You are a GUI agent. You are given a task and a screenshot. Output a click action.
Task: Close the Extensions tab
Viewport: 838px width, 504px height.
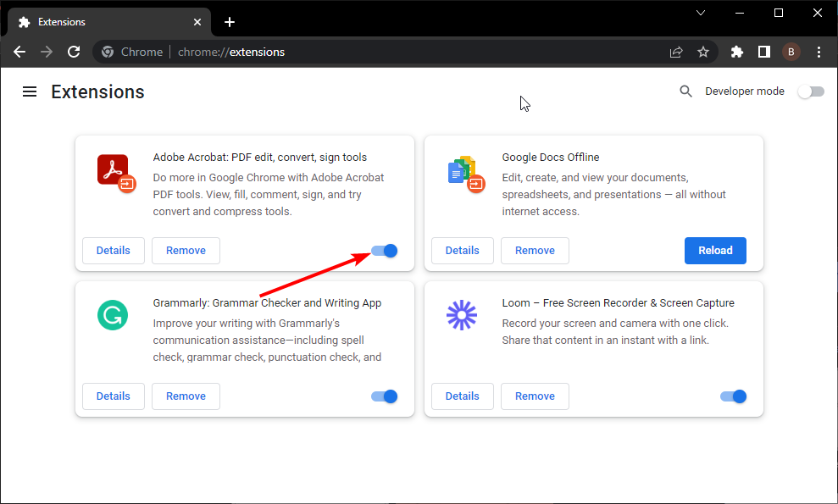(x=197, y=22)
